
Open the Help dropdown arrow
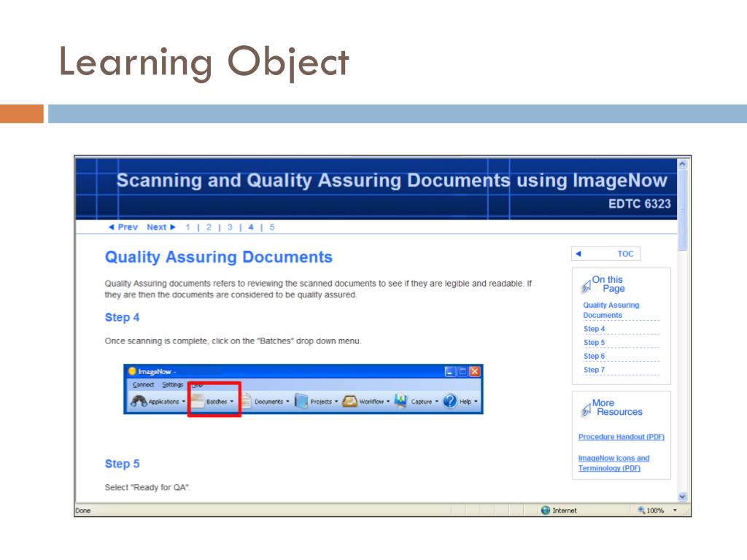tap(476, 402)
